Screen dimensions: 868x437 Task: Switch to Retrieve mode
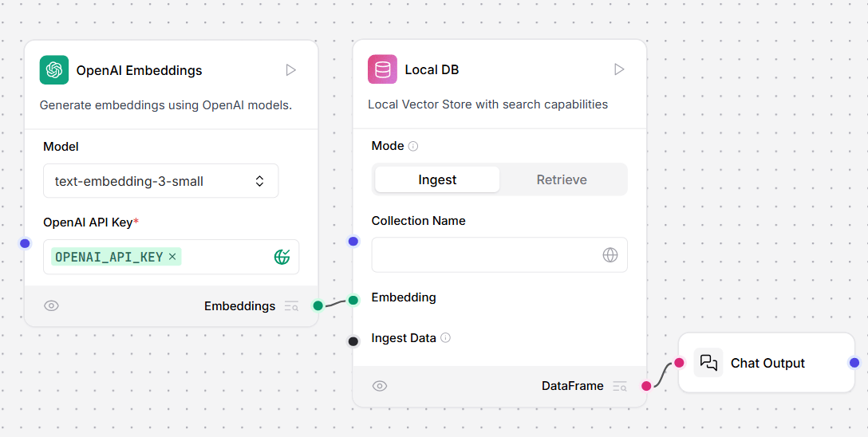click(x=562, y=179)
